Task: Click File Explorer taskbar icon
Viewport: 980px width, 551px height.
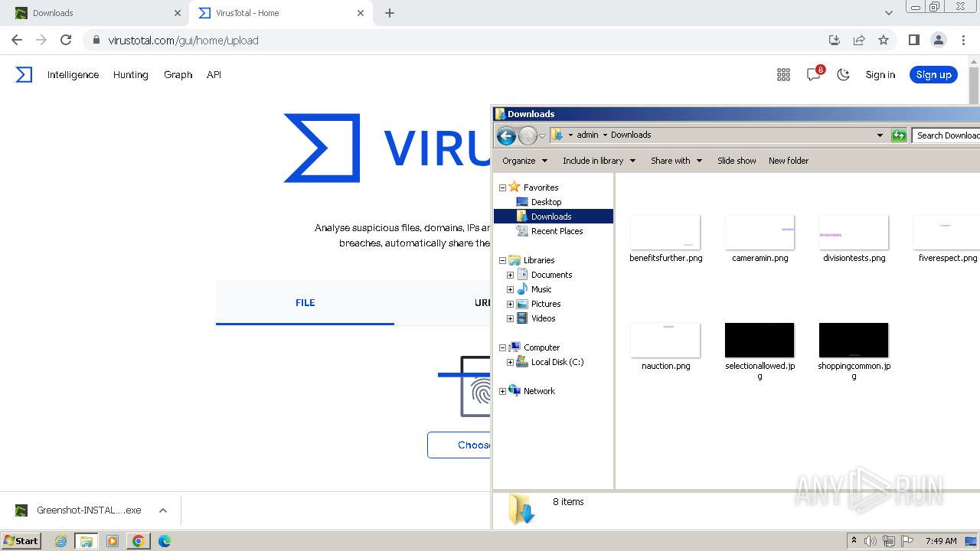Action: [x=87, y=541]
